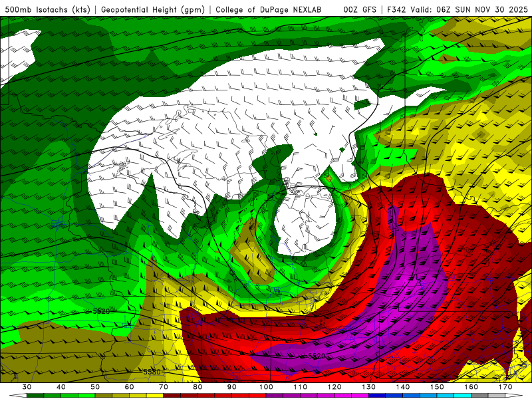
Task: Click the bright yellow swatch left of 70
Action: click(x=155, y=396)
